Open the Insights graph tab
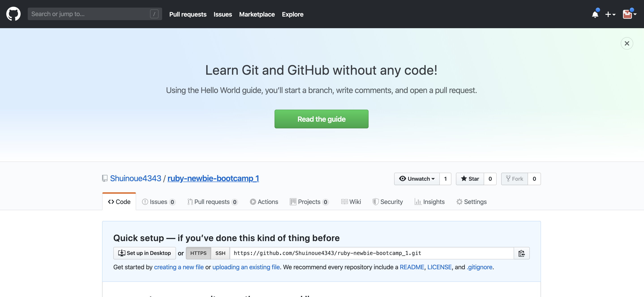Screen dimensions: 644x297 point(429,202)
